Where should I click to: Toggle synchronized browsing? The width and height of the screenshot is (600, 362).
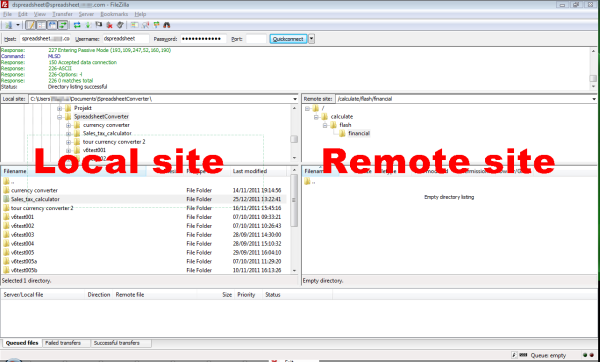pyautogui.click(x=156, y=25)
